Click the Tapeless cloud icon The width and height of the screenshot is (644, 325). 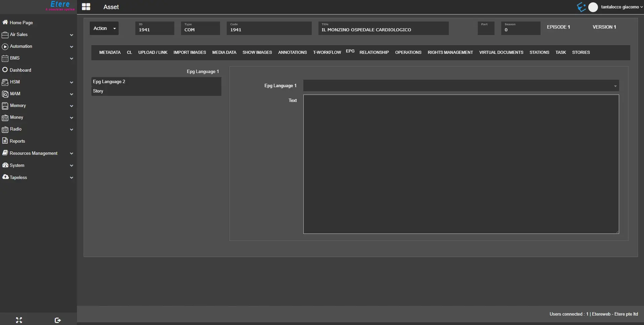tap(5, 177)
